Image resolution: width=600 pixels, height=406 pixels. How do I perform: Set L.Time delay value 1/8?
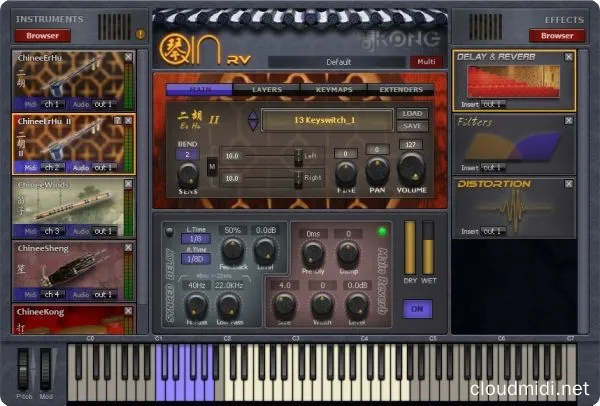pyautogui.click(x=196, y=239)
